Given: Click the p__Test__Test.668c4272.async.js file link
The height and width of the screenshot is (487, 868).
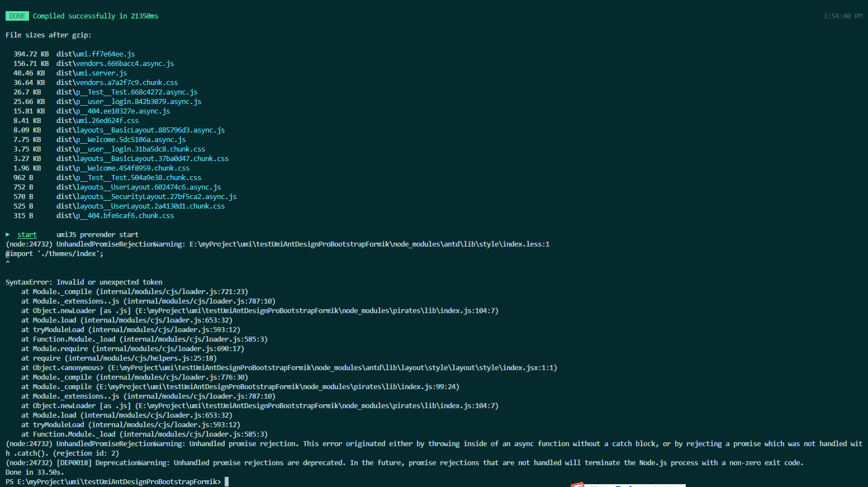Looking at the screenshot, I should pos(126,92).
